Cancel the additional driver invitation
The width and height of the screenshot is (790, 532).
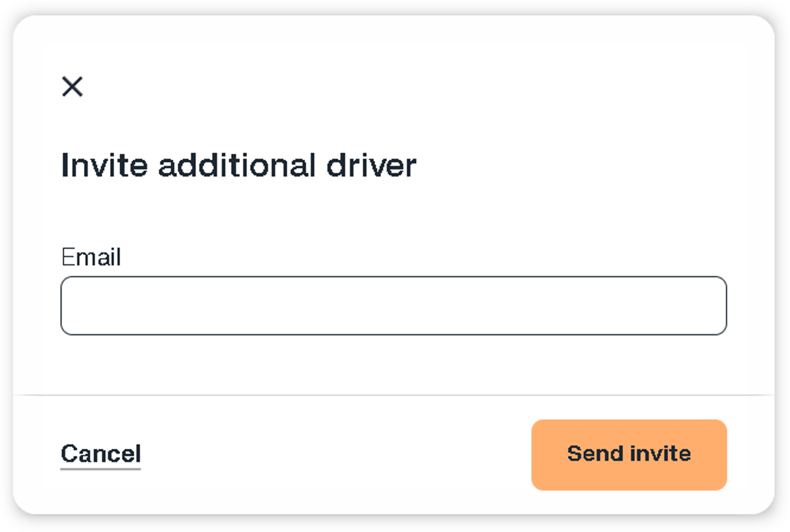coord(101,454)
